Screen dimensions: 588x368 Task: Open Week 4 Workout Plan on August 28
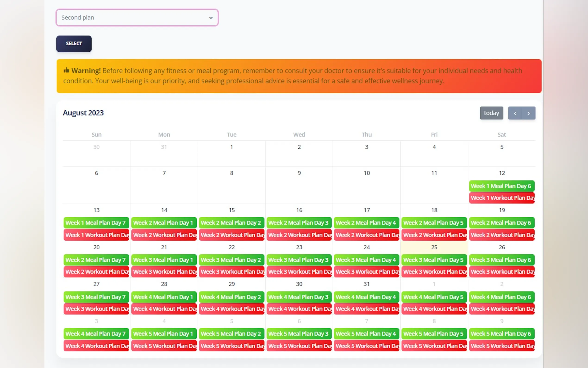164,309
